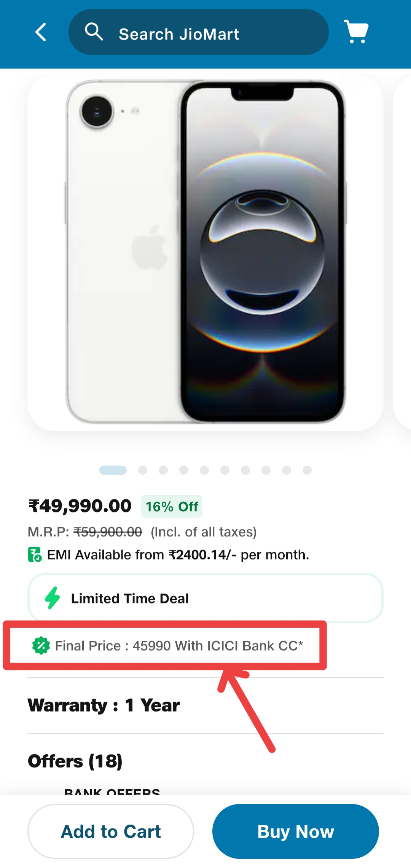This screenshot has height=868, width=411.
Task: Click the magnifier icon in the search bar
Action: 94,32
